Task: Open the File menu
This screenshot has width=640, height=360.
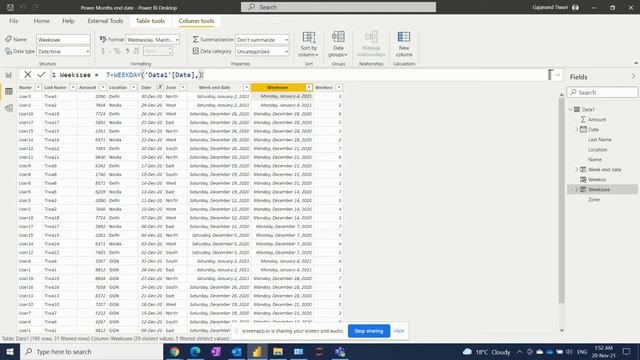Action: pyautogui.click(x=13, y=21)
